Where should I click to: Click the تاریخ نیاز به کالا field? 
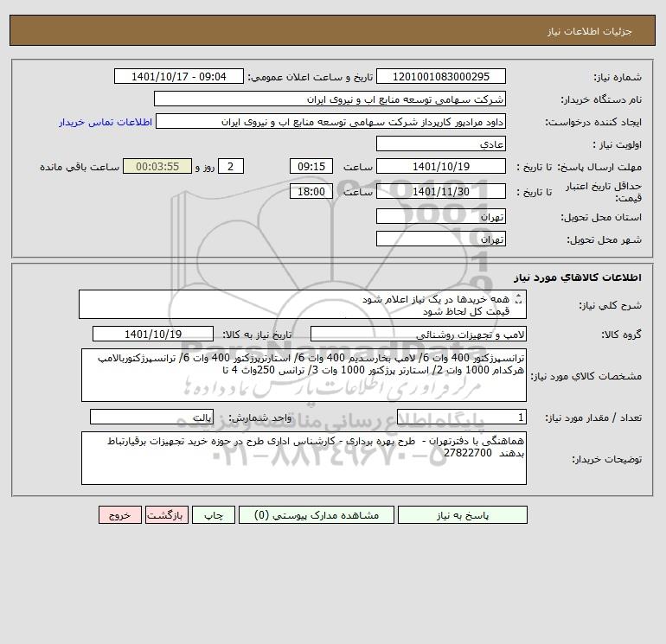tap(153, 334)
